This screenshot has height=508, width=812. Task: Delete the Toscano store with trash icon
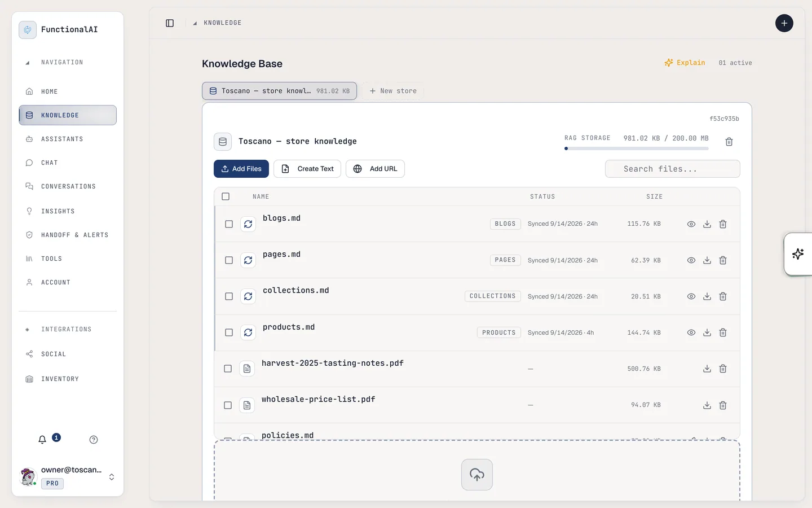729,142
